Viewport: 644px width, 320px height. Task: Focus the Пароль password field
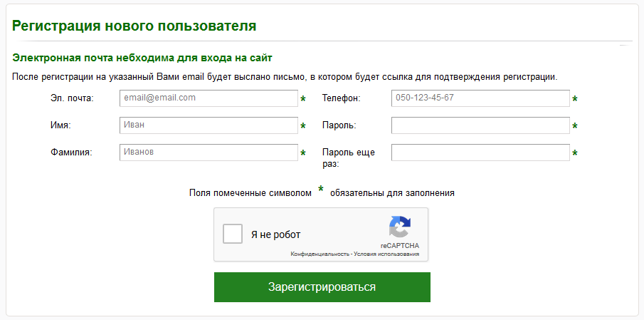[x=480, y=125]
